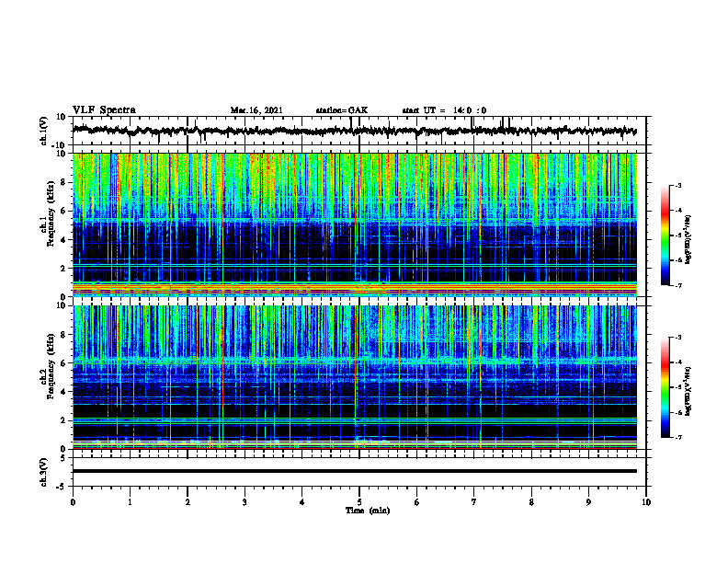Screen dimensions: 728x563
Task: Click the "start UT = 14:0 :0" text
Action: 444,110
